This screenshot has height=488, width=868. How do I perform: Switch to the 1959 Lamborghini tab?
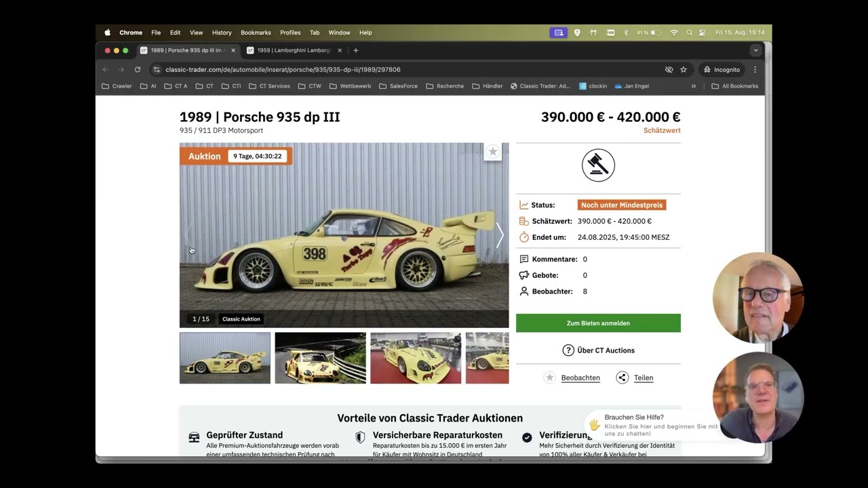(x=294, y=50)
